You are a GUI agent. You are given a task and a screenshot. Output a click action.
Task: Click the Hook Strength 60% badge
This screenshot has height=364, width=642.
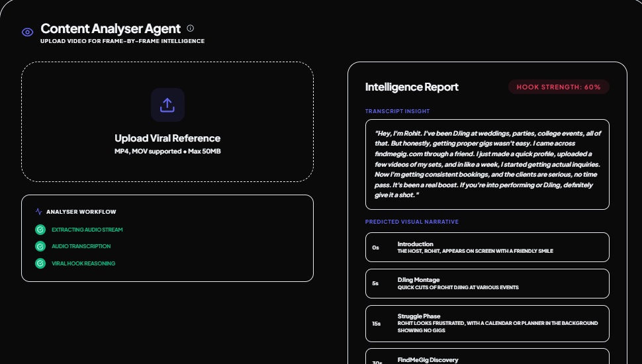pyautogui.click(x=559, y=87)
